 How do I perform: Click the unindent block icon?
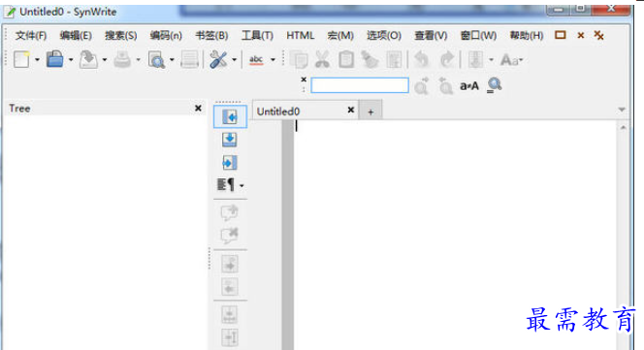(230, 286)
